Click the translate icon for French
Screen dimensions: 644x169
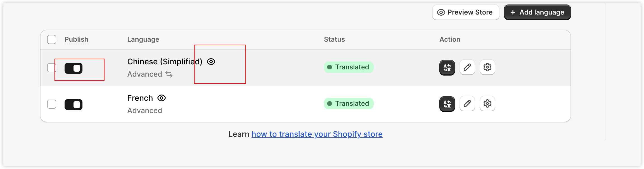click(447, 104)
